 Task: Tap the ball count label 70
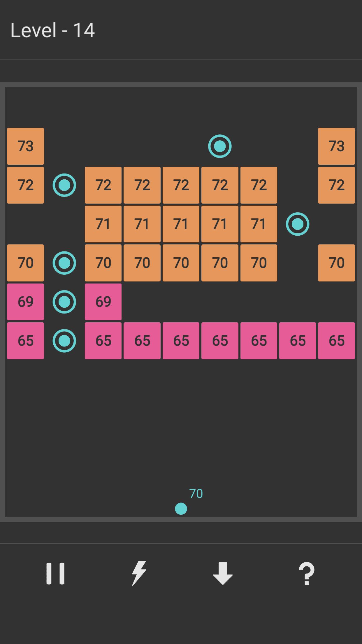click(x=196, y=494)
